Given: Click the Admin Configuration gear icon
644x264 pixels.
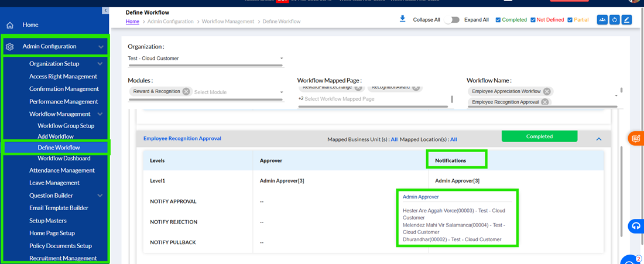Looking at the screenshot, I should click(10, 47).
